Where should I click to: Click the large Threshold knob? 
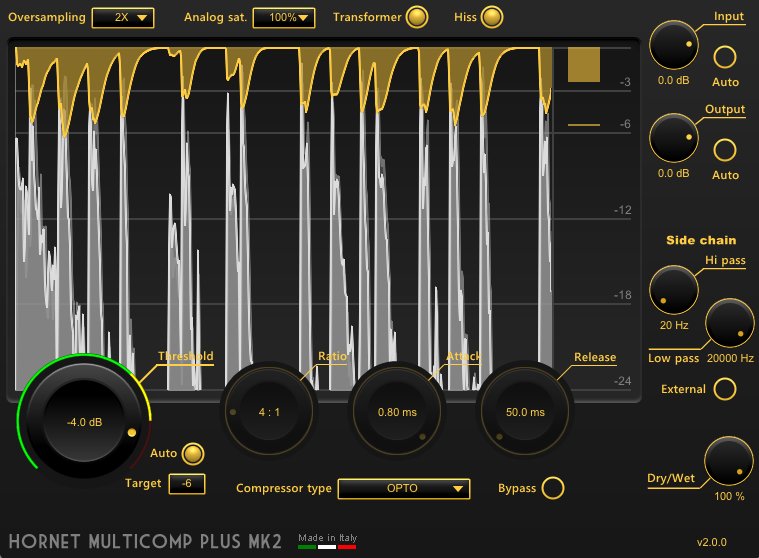coord(84,422)
